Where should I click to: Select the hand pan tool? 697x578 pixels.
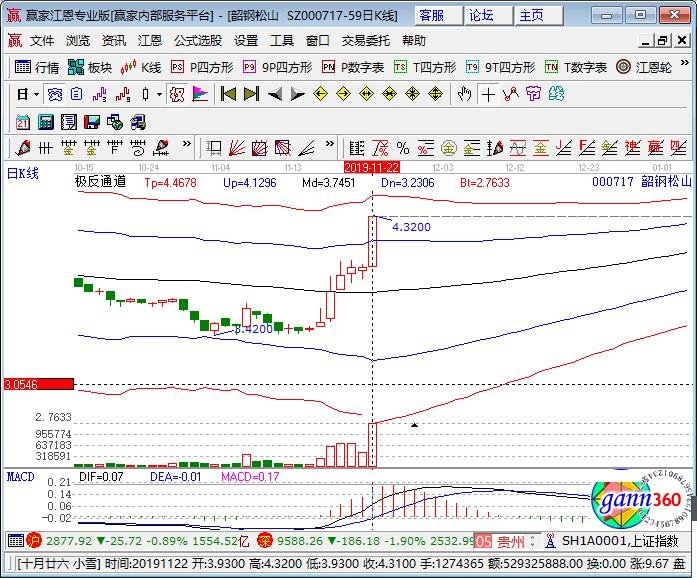(x=465, y=94)
